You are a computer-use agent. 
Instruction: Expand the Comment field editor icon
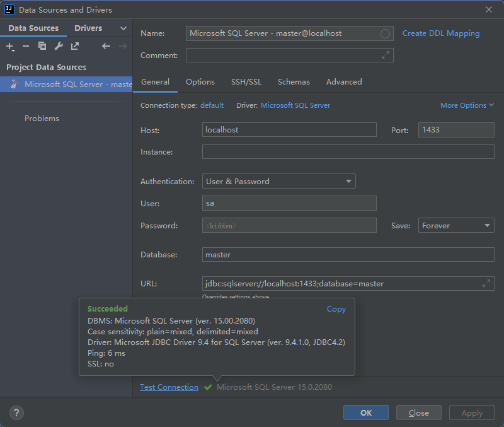[386, 55]
